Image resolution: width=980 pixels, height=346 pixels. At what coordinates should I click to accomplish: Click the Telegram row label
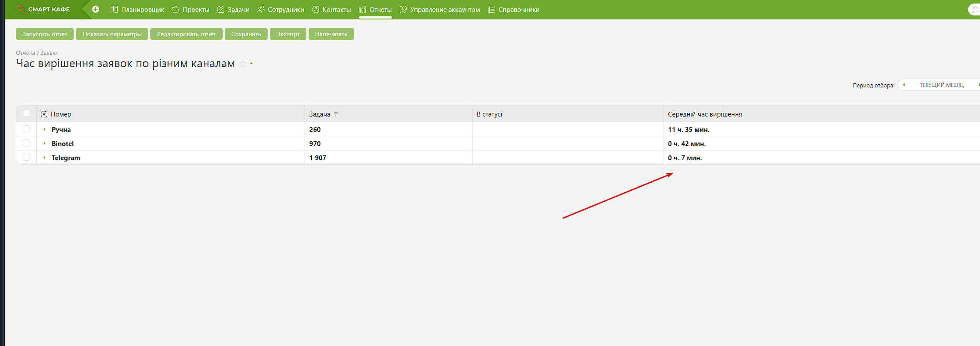click(x=66, y=158)
